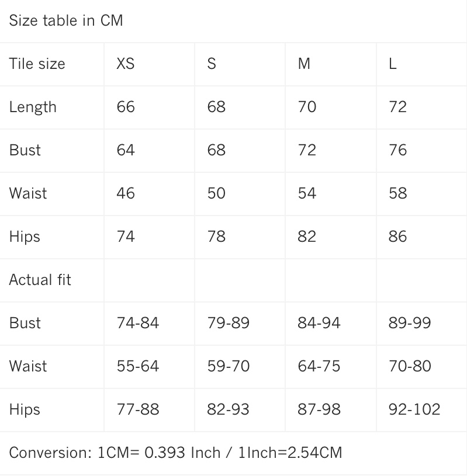
Task: Select the actual fit bust range 74-84
Action: click(x=138, y=323)
